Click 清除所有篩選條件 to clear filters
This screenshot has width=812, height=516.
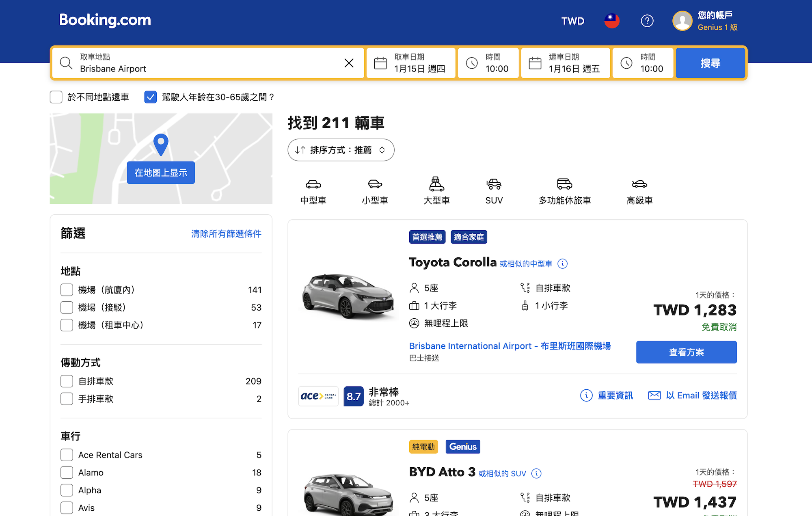(x=226, y=234)
